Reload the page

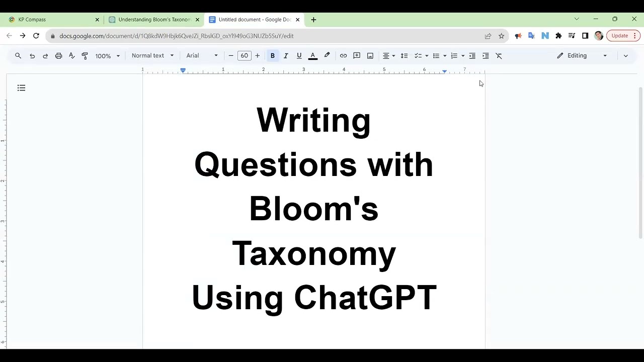[36, 36]
